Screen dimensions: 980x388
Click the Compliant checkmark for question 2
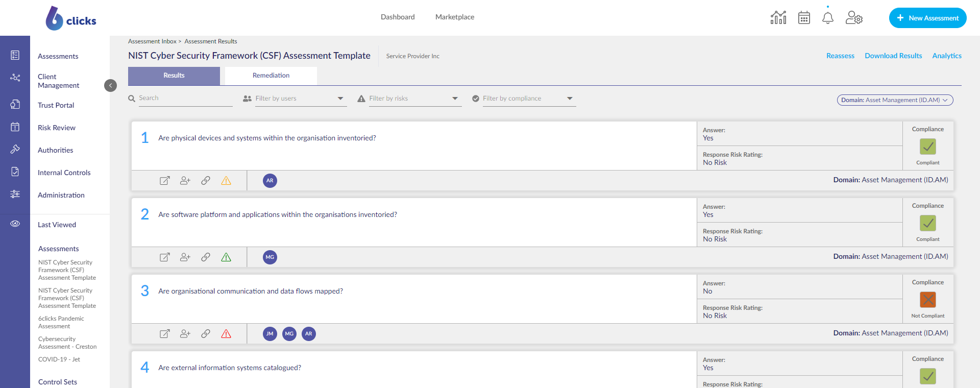click(928, 223)
